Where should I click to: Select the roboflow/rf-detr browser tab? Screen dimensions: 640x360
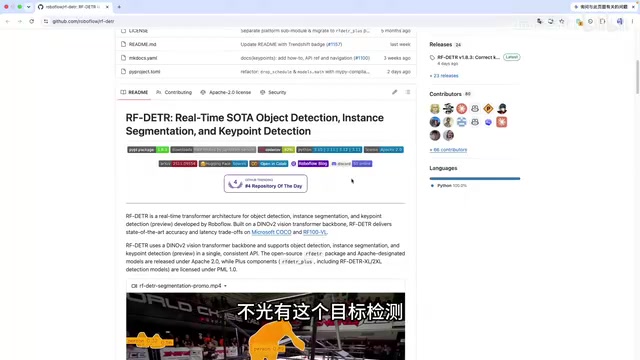point(73,7)
